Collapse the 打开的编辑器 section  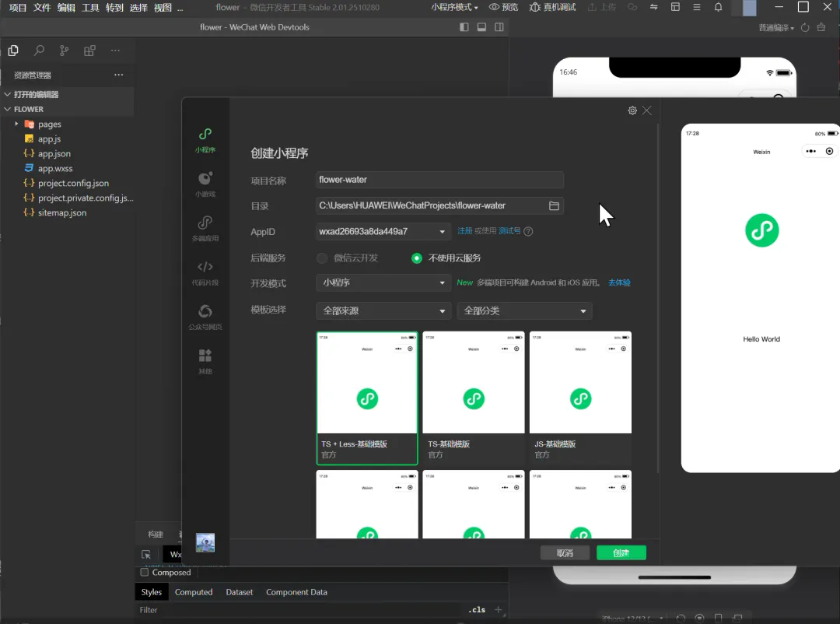coord(8,94)
